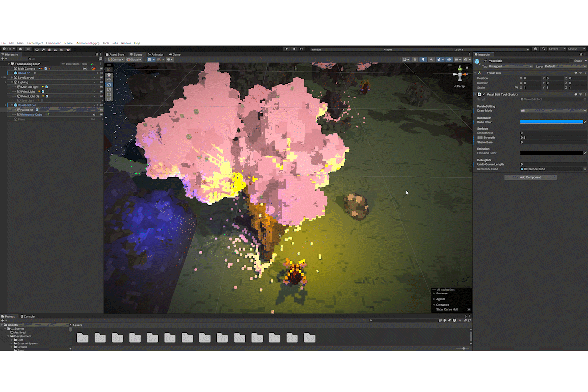This screenshot has width=588, height=392.
Task: Expand the Surfaces section in AI Navigation
Action: 434,294
